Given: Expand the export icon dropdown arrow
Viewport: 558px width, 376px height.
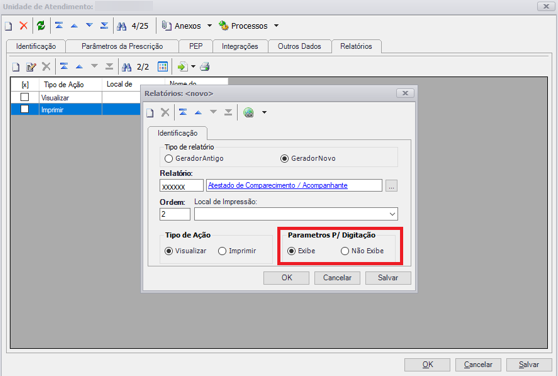Looking at the screenshot, I should (193, 67).
